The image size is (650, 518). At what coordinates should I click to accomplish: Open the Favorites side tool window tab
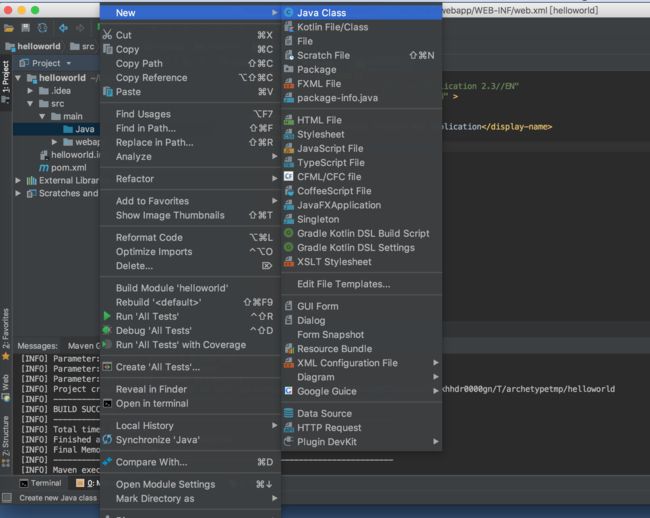coord(5,333)
